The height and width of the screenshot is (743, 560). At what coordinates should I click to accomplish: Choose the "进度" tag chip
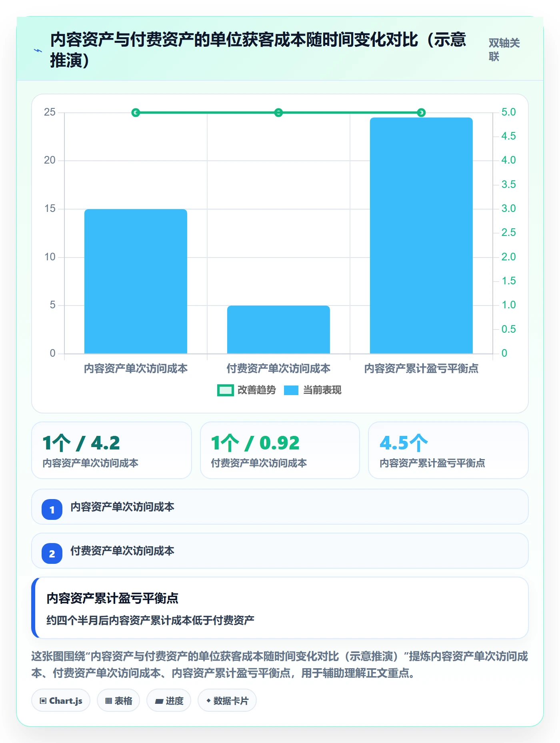click(169, 701)
